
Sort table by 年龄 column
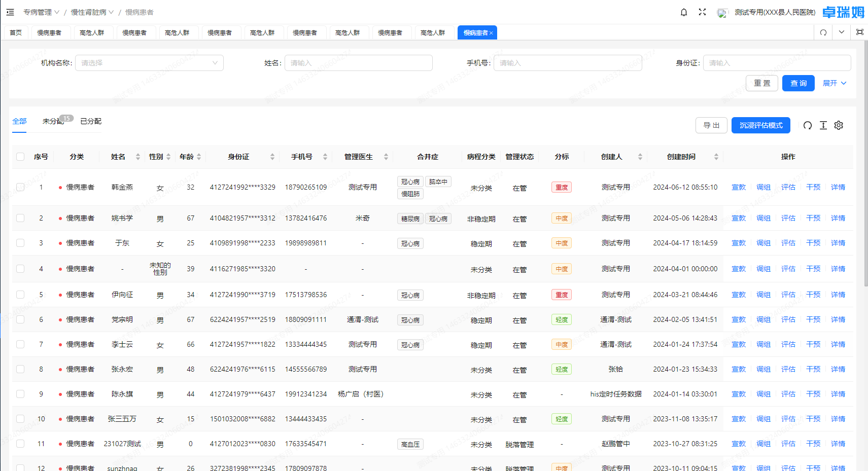[x=199, y=157]
